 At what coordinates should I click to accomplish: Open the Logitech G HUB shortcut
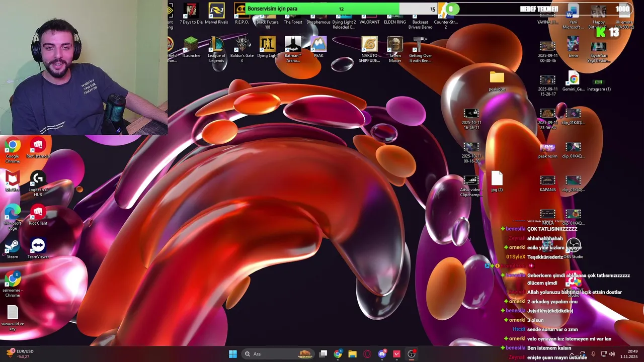point(38,184)
